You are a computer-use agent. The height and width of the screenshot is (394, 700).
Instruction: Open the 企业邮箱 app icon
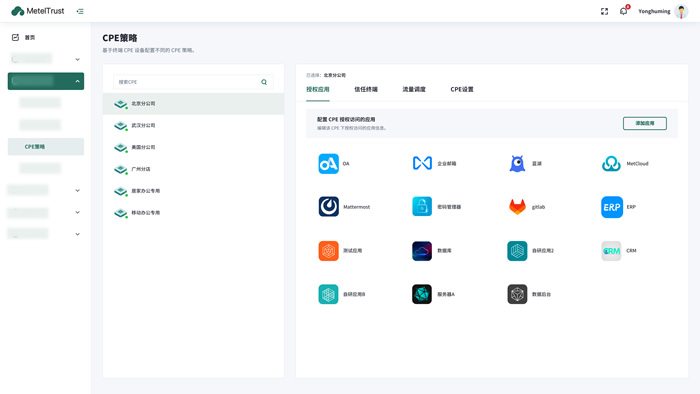click(x=422, y=163)
